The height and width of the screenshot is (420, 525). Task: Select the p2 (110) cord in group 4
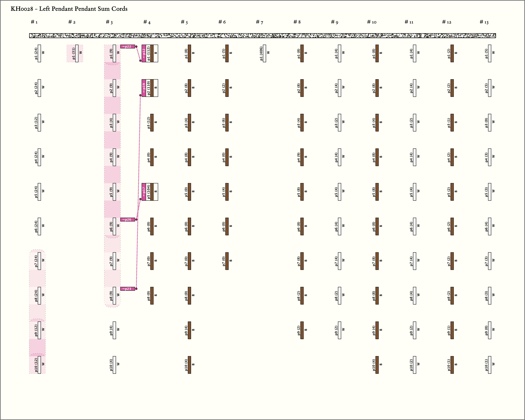(x=152, y=88)
